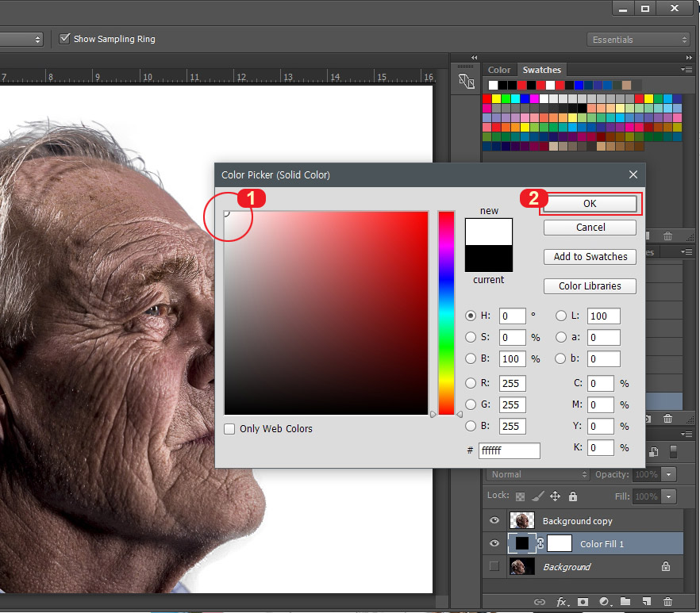Open the Fill slider dropdown arrow
The height and width of the screenshot is (613, 700).
[x=668, y=496]
